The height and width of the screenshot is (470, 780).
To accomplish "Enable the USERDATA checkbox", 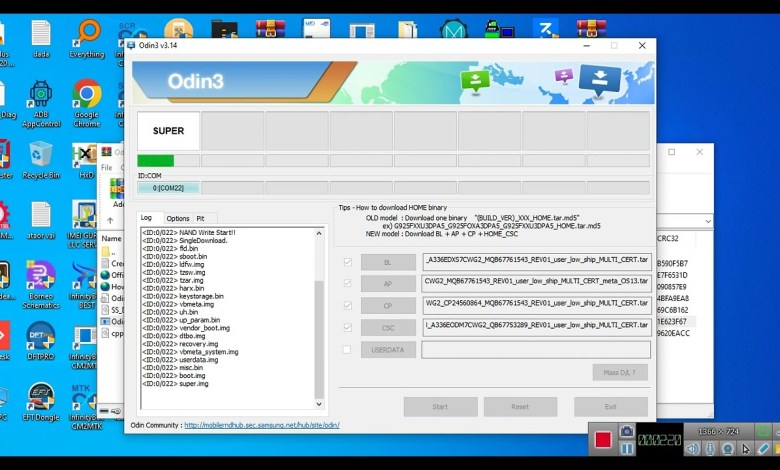I will (x=347, y=349).
